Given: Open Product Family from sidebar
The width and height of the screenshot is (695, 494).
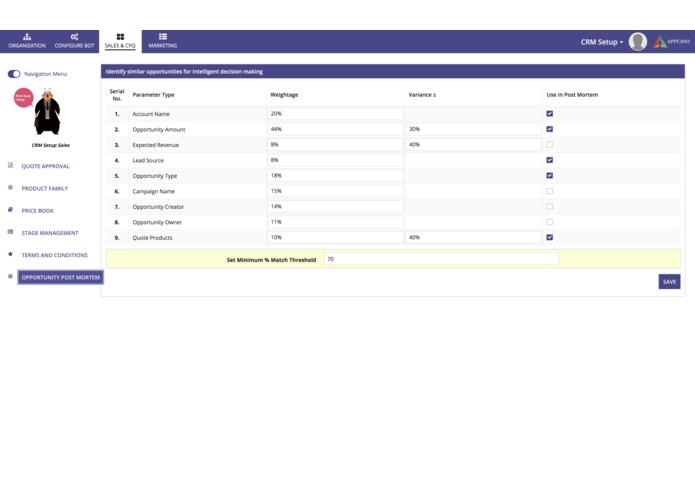Looking at the screenshot, I should click(x=45, y=188).
